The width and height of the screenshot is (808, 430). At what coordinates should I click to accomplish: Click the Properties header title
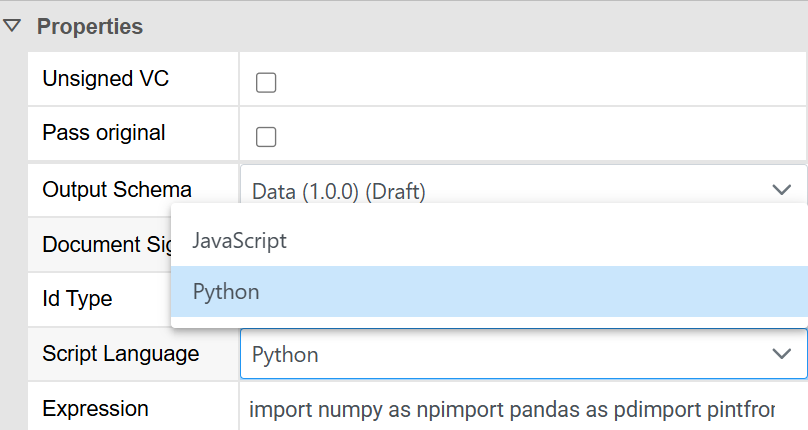90,26
